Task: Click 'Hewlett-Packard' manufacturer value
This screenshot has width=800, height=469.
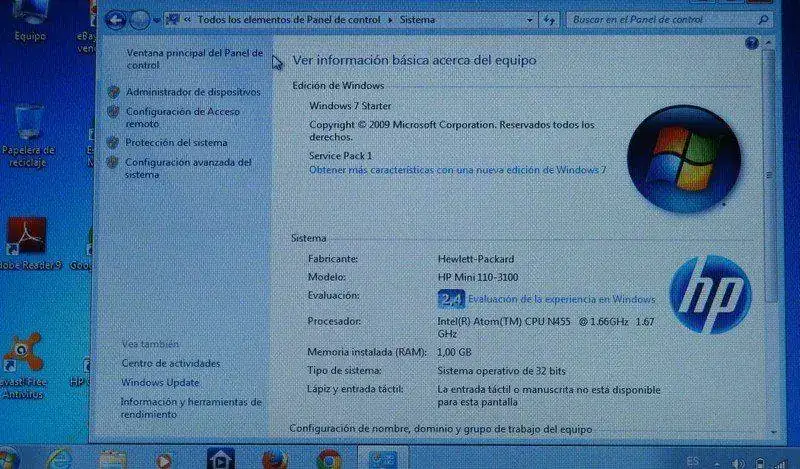Action: tap(476, 259)
